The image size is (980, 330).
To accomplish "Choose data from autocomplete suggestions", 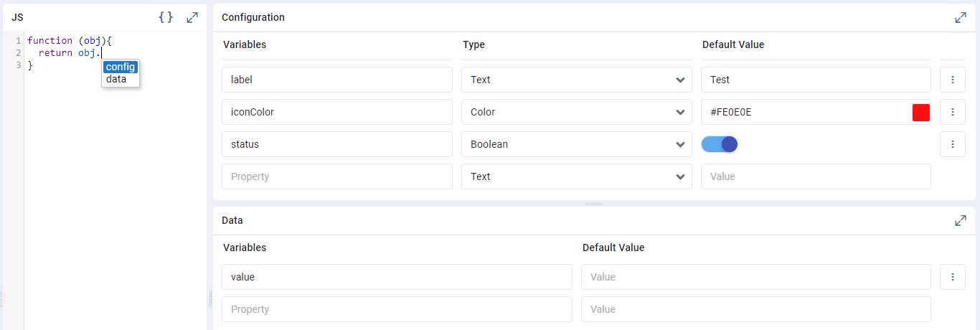I will point(116,80).
